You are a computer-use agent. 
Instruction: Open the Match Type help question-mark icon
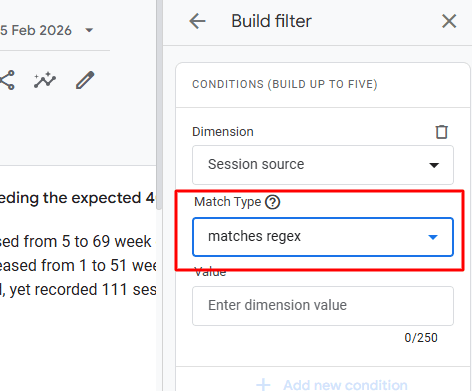tap(273, 202)
